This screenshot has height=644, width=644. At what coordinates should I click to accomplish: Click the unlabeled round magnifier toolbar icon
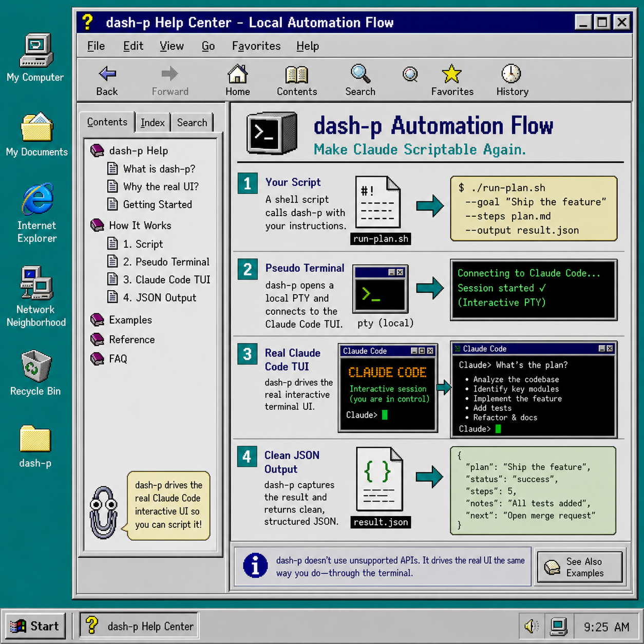click(x=410, y=75)
